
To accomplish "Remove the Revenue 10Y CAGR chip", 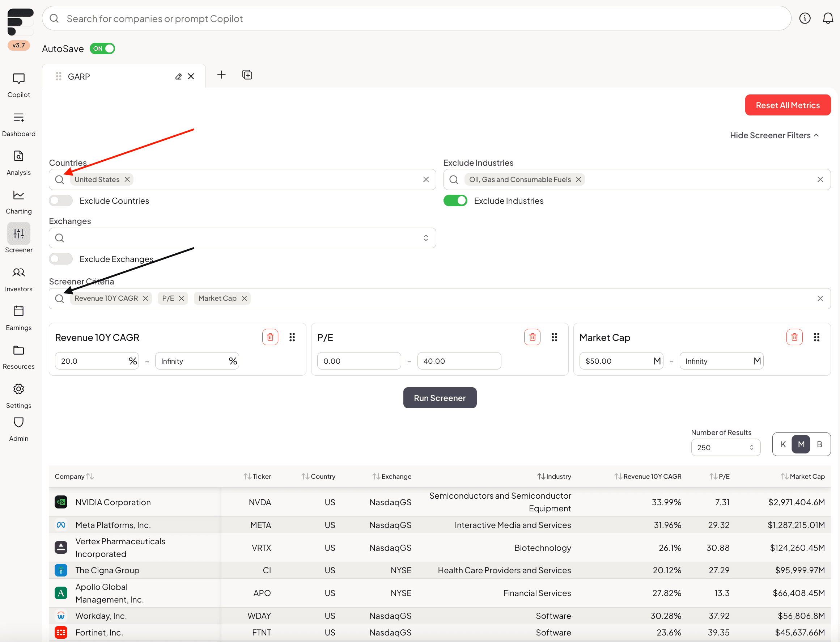I will pyautogui.click(x=145, y=298).
